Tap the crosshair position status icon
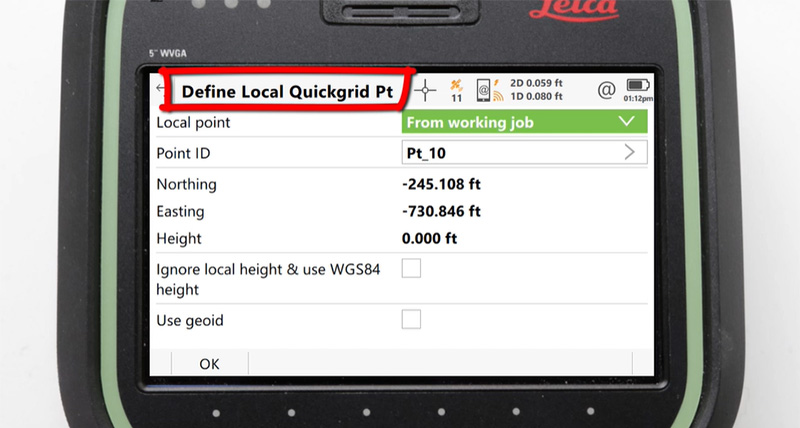Image resolution: width=800 pixels, height=428 pixels. 427,90
